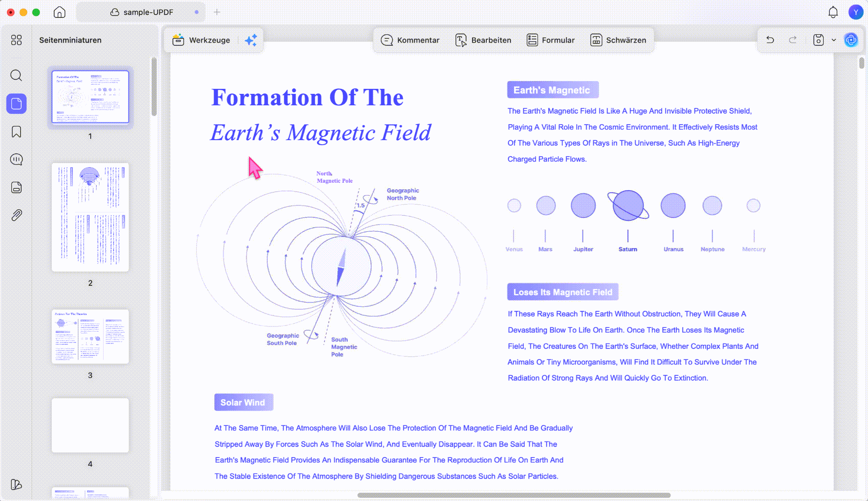868x501 pixels.
Task: Open the UPDF AI cloud icon
Action: coord(851,40)
